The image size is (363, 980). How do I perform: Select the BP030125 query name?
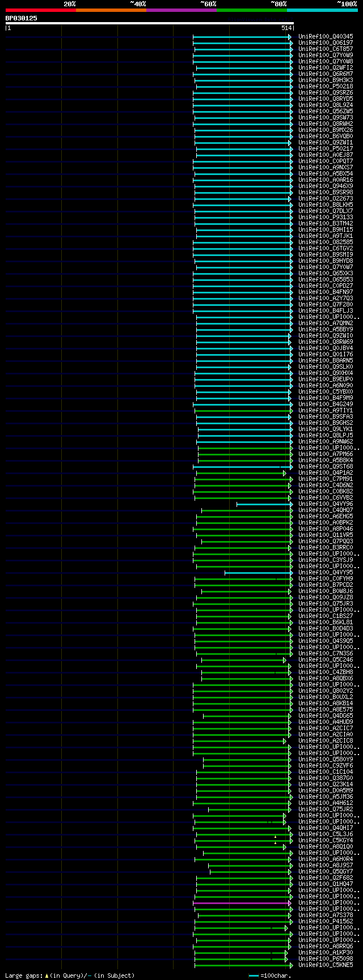click(22, 18)
